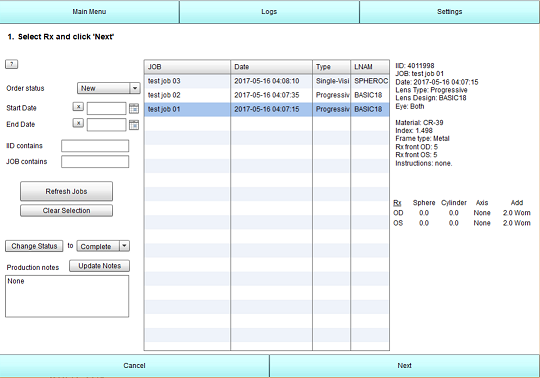The image size is (540, 378).
Task: Click the Start Date input field
Action: pyautogui.click(x=106, y=108)
